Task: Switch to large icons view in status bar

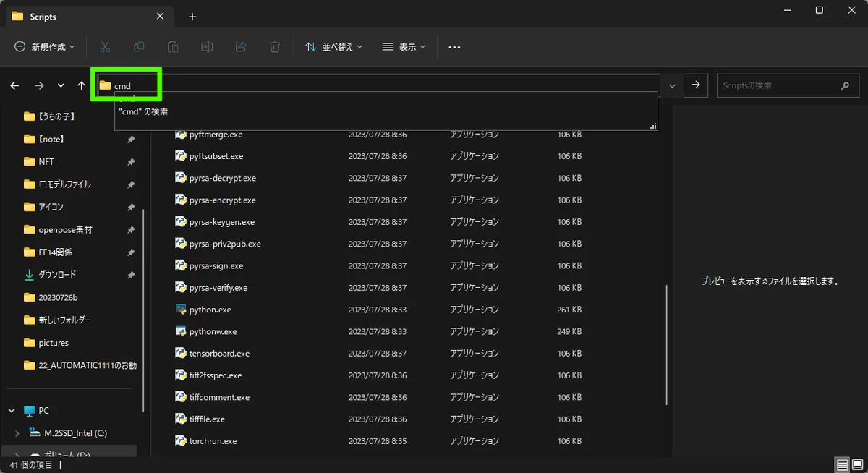Action: pos(857,464)
